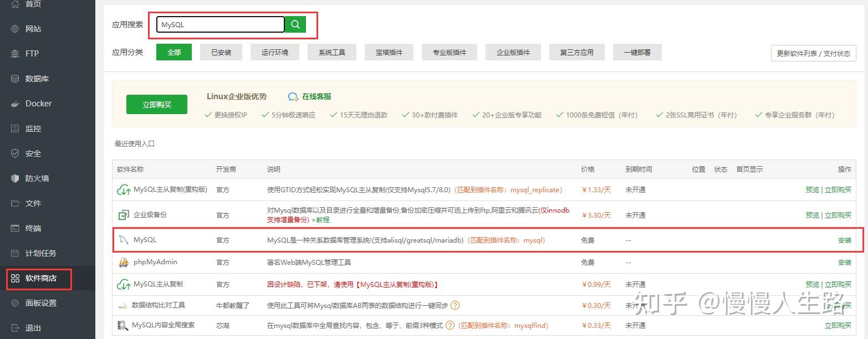Click the ￥1.33/天 price cell

[596, 189]
